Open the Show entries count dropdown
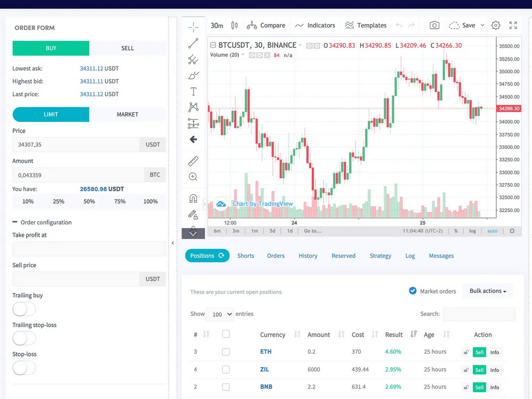This screenshot has width=532, height=399. click(221, 314)
